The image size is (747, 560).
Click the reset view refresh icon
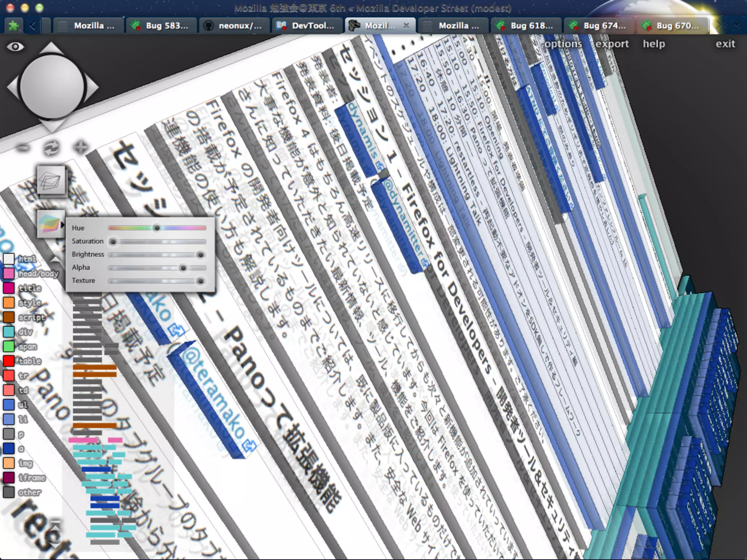[x=51, y=148]
